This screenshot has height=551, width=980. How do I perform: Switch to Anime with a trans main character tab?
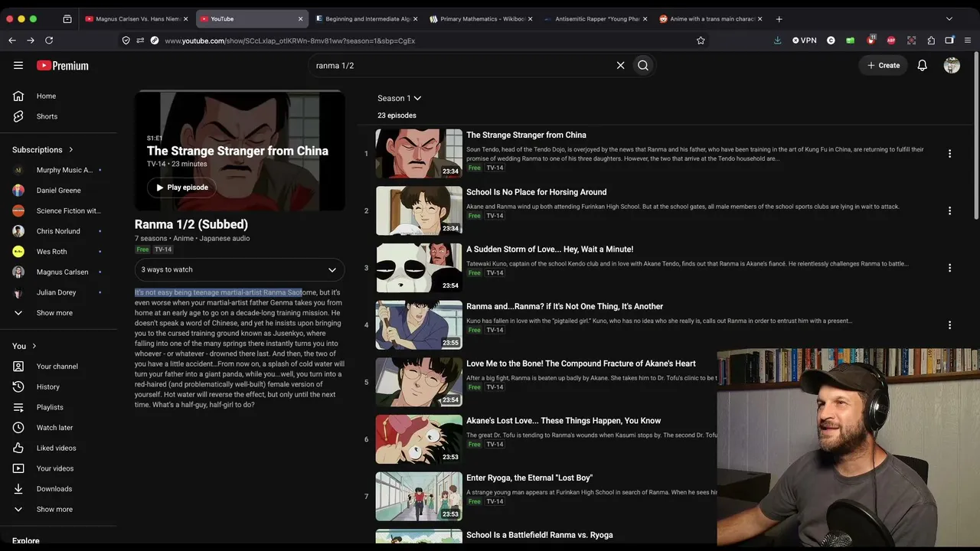click(712, 19)
